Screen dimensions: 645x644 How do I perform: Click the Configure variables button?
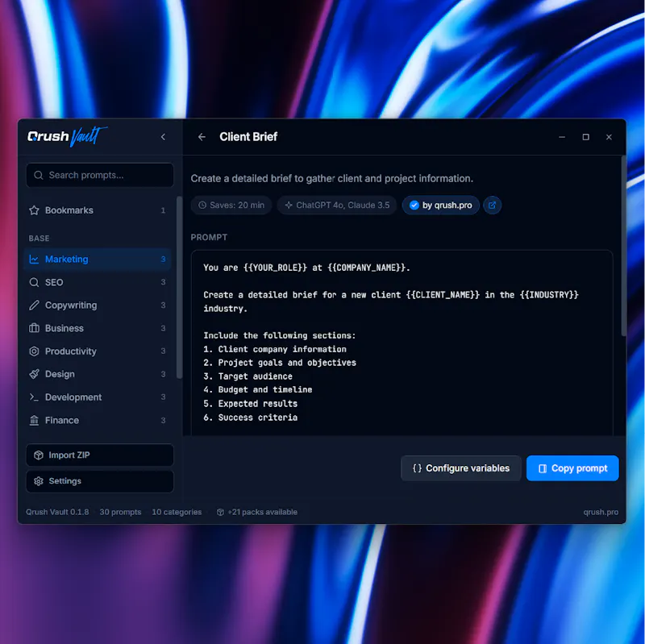(x=461, y=468)
